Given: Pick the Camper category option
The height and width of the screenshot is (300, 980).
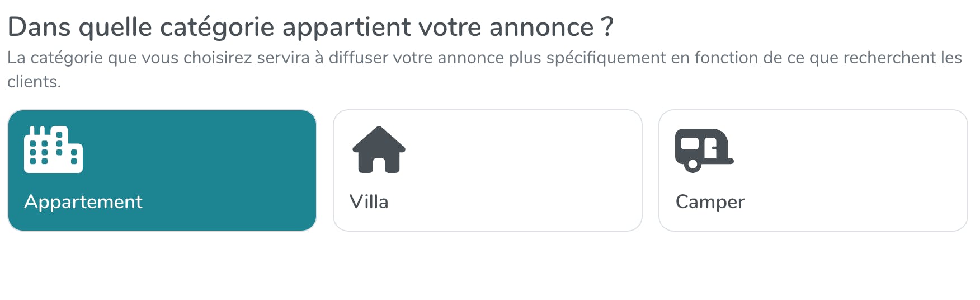Looking at the screenshot, I should tap(813, 170).
